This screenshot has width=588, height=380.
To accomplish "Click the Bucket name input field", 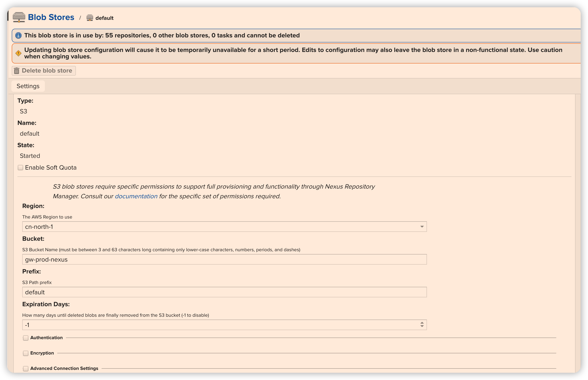I will coord(224,259).
